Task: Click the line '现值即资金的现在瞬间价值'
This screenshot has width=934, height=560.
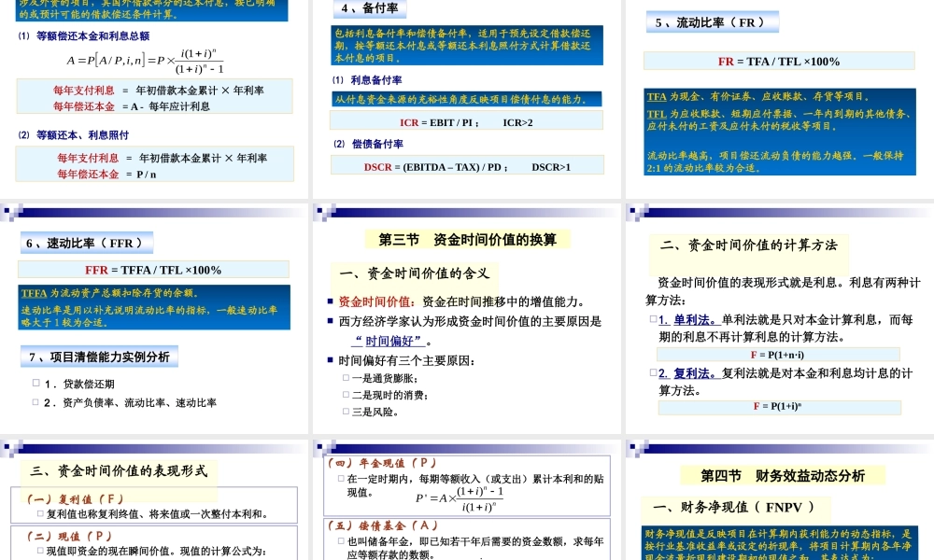Action: (157, 551)
